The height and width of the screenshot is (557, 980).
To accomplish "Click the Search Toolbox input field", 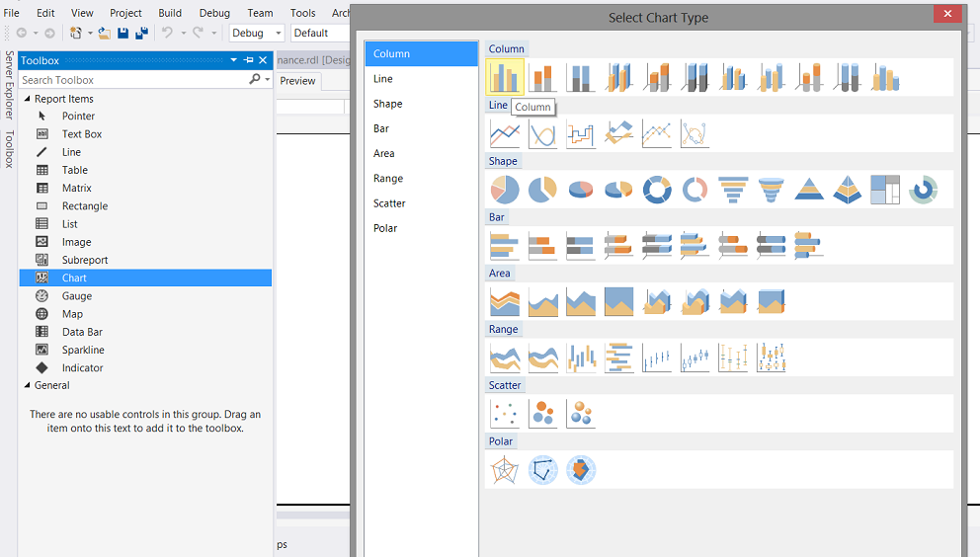I will tap(133, 79).
